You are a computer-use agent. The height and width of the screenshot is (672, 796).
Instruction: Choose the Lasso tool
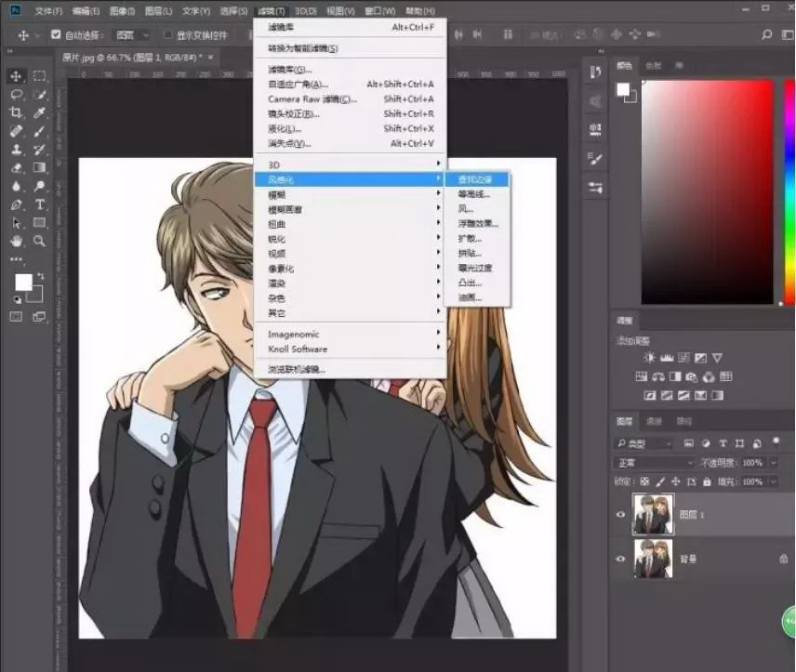pos(16,95)
